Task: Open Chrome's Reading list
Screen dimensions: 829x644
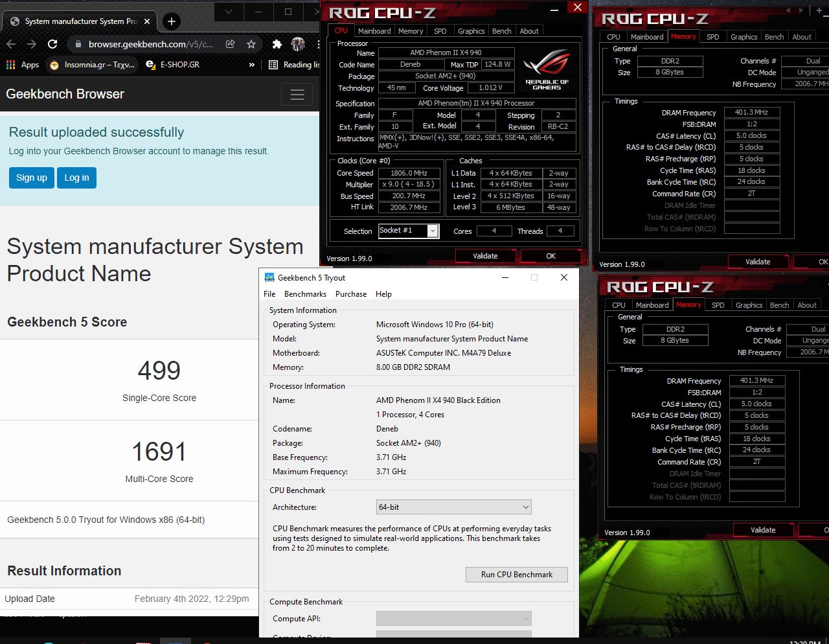Action: (x=294, y=65)
